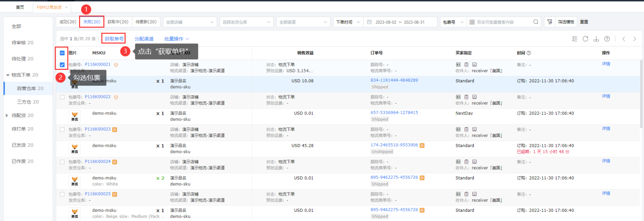Click the help icon next to 时间 header
The image size is (644, 221).
(x=529, y=53)
